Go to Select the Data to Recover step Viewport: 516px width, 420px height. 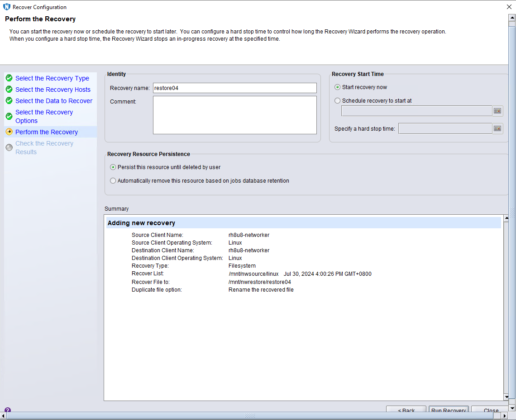tap(54, 101)
